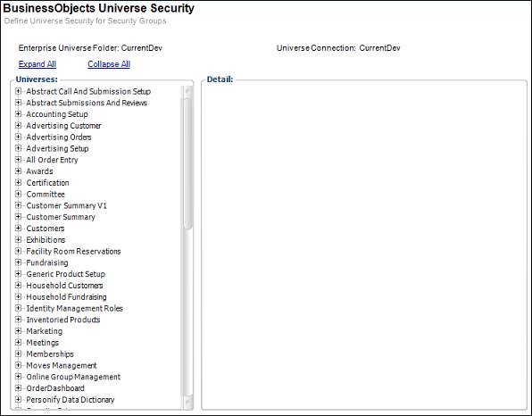
Task: Expand the Facility Room Reservations node
Action: pos(19,251)
